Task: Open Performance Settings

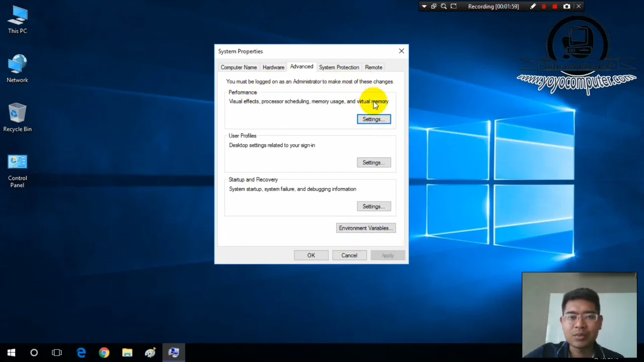Action: pyautogui.click(x=373, y=119)
